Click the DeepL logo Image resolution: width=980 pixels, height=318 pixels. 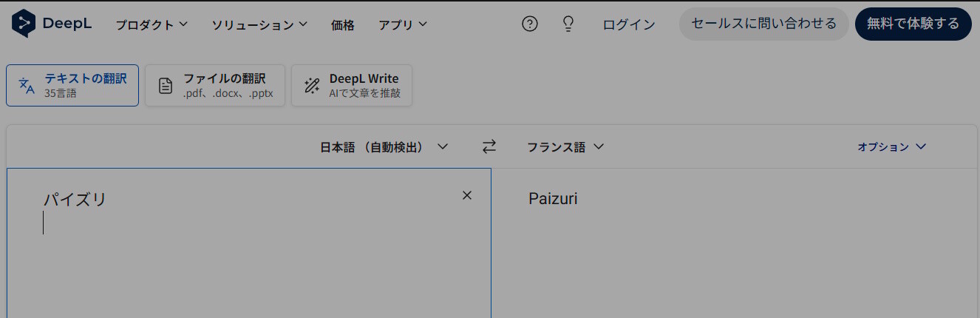(x=52, y=24)
